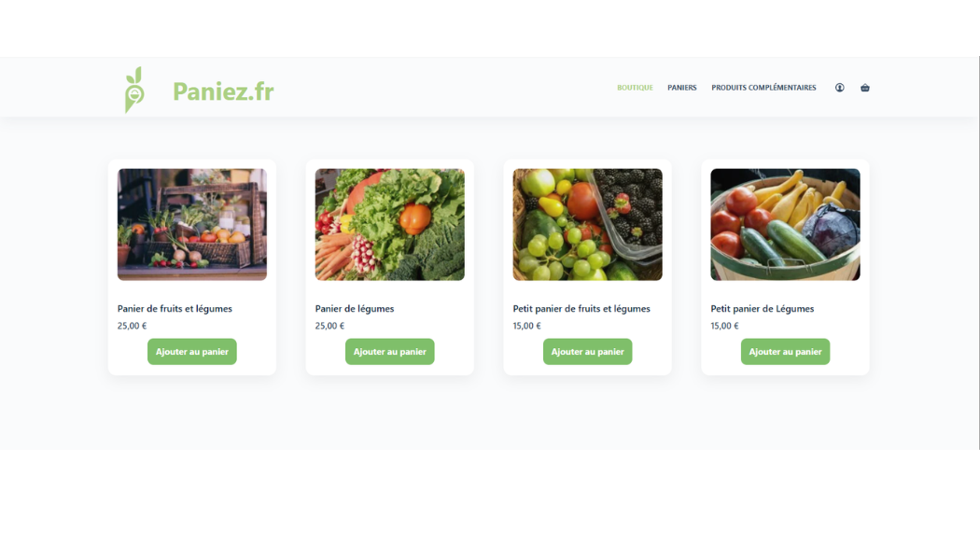The height and width of the screenshot is (560, 980).
Task: Open the Boutique menu item
Action: coord(635,88)
